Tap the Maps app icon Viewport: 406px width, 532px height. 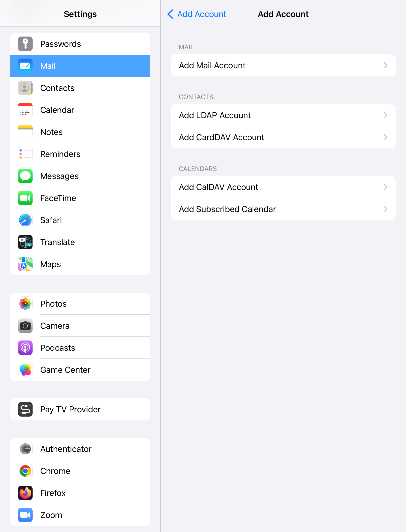25,264
